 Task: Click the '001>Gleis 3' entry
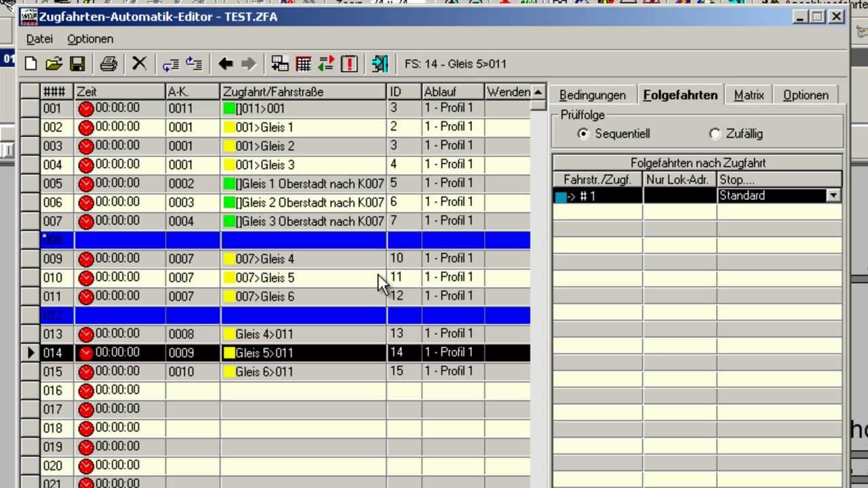coord(304,165)
